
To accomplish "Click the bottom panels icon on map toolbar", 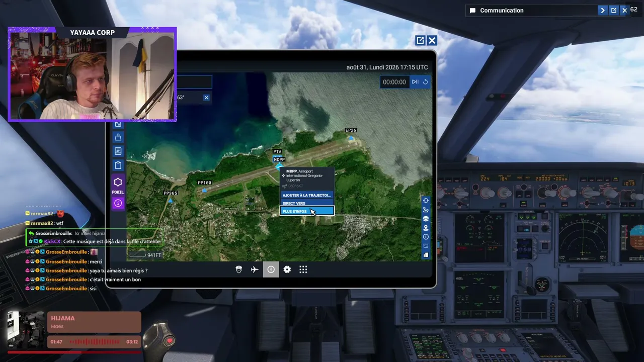I will click(426, 255).
